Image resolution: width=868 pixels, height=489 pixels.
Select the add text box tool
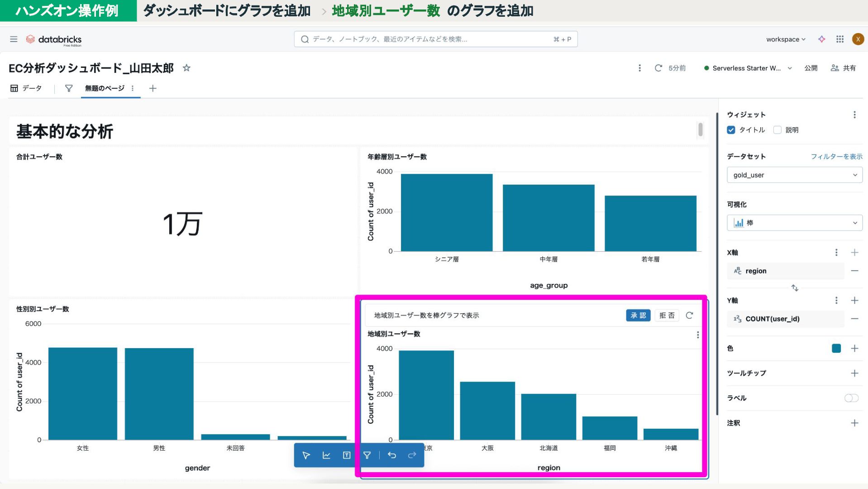pyautogui.click(x=347, y=455)
